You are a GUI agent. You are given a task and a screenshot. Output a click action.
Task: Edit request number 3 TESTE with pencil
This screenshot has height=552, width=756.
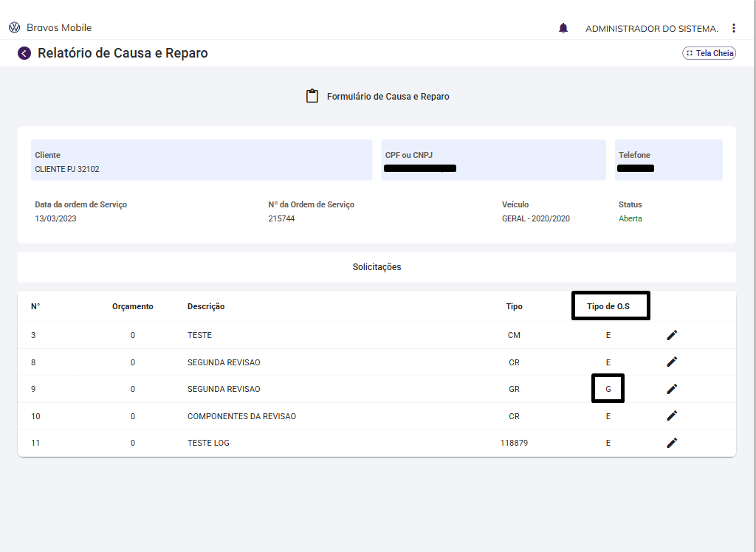(x=672, y=335)
